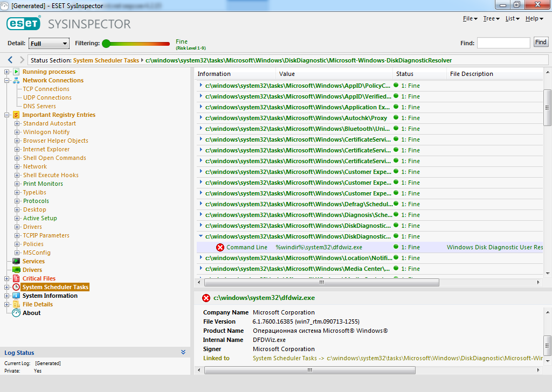Click the forward navigation arrow icon
Image resolution: width=552 pixels, height=392 pixels.
22,60
